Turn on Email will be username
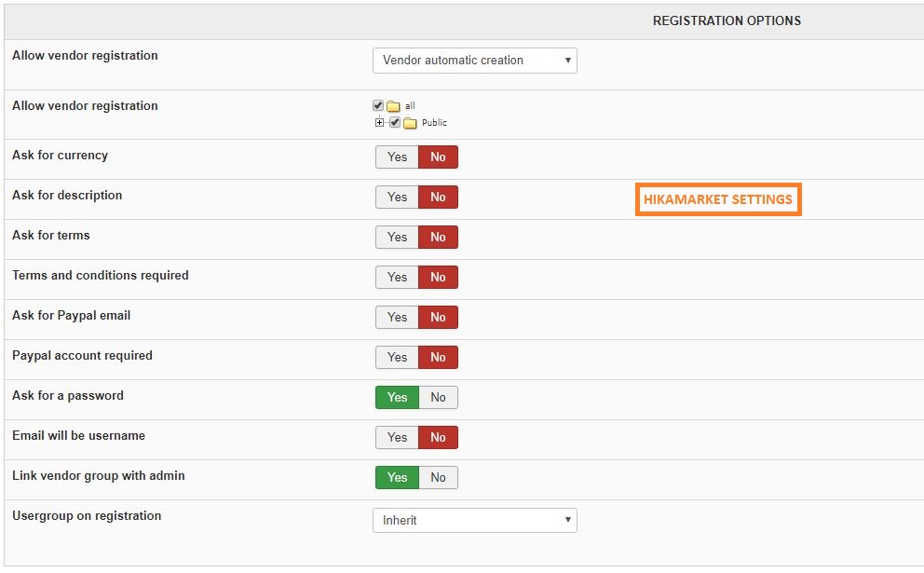Viewport: 924px width, 573px height. point(397,437)
